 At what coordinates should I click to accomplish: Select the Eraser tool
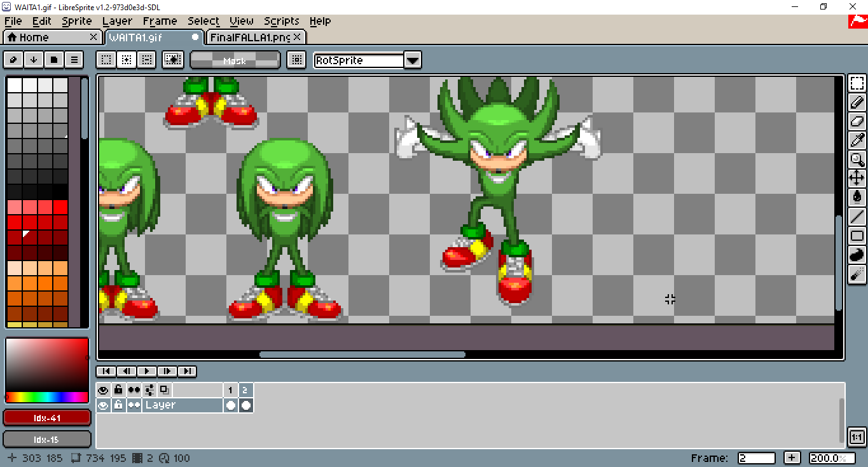tap(857, 121)
